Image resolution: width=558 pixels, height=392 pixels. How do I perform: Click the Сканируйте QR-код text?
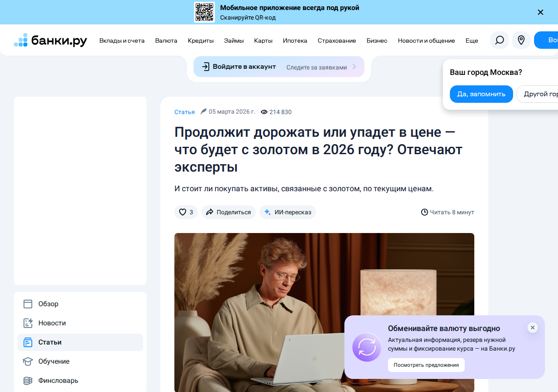coord(248,18)
